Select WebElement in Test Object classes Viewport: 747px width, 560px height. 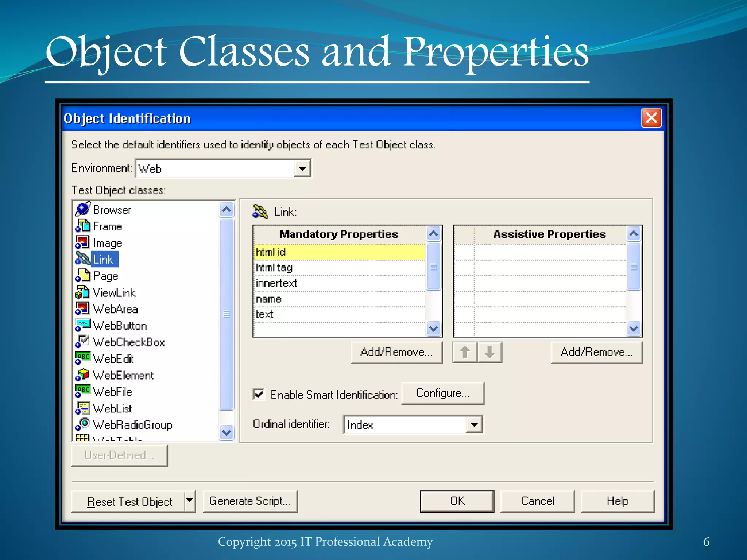click(123, 375)
